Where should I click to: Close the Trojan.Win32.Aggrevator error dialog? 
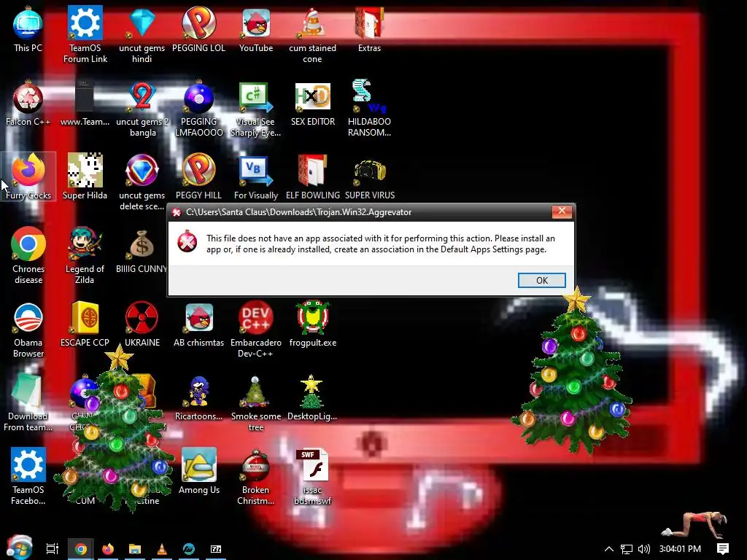coord(562,211)
